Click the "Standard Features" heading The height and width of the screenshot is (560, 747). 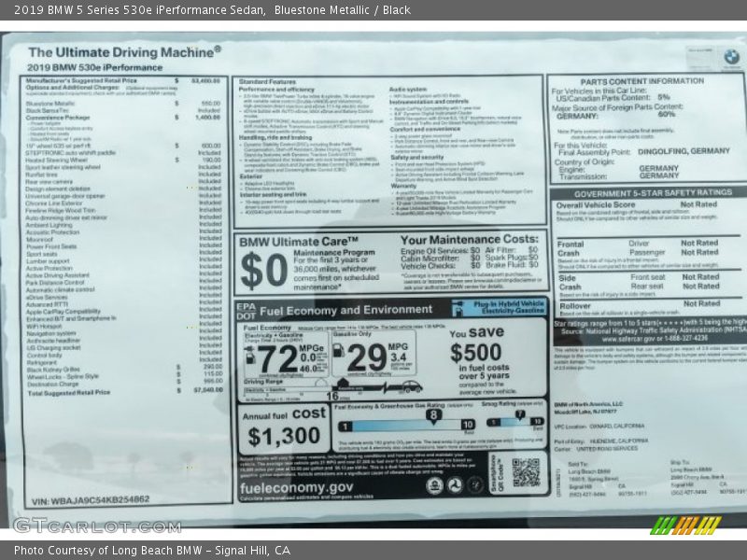pos(267,81)
